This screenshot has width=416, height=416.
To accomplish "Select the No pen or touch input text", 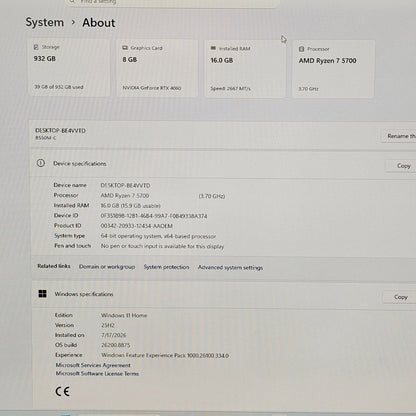I will pyautogui.click(x=162, y=246).
